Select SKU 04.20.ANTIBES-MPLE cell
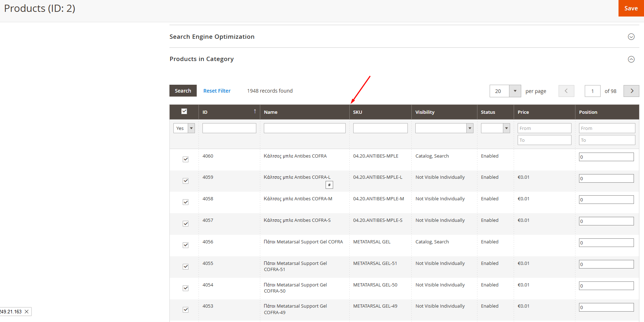This screenshot has height=322, width=644. 376,156
